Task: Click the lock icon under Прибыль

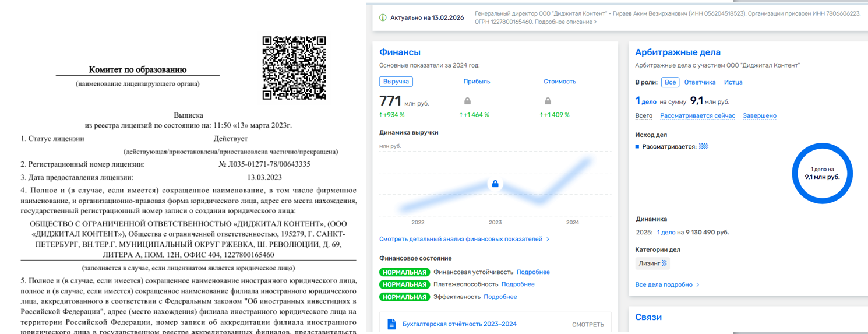Action: [467, 101]
